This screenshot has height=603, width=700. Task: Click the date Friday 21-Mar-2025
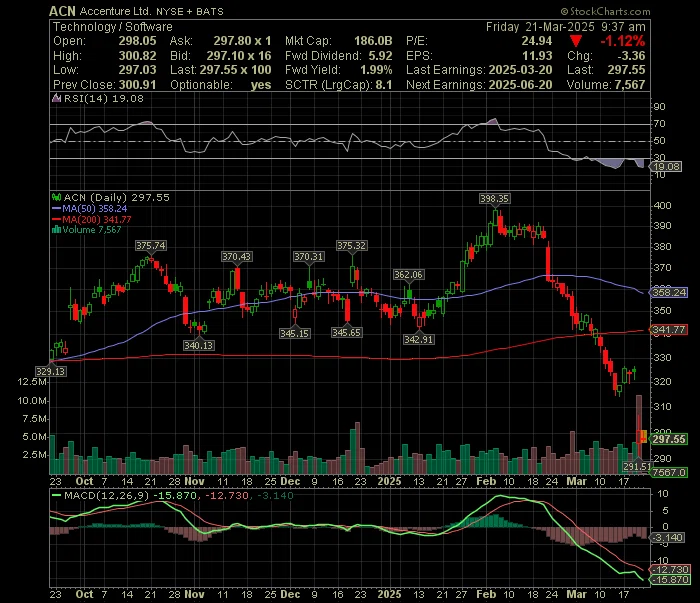coord(540,27)
